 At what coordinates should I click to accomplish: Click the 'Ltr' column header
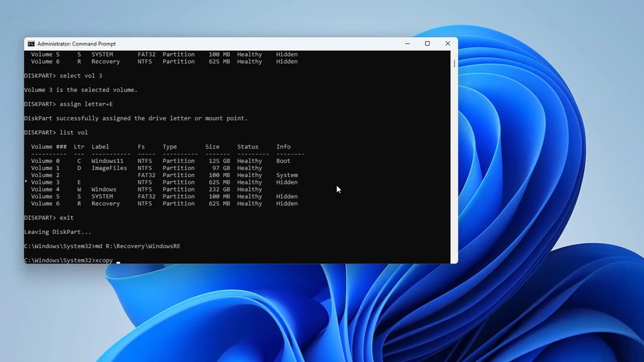[x=79, y=147]
